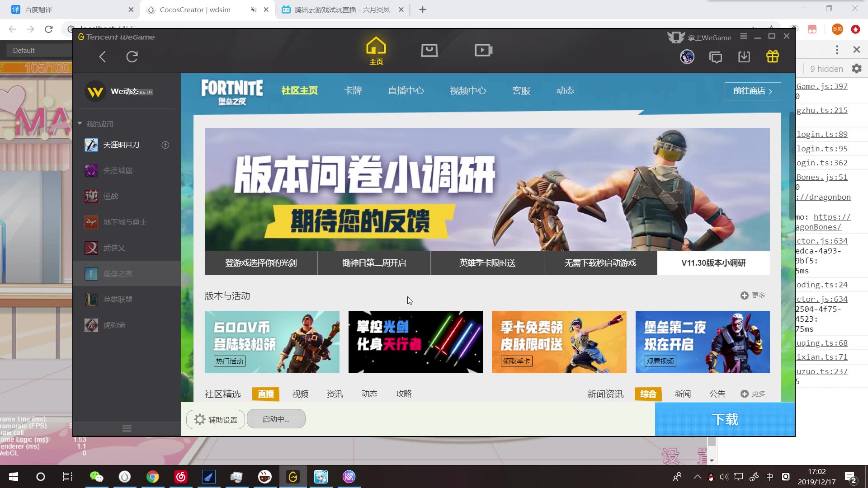This screenshot has height=488, width=868.
Task: Select the 综合 news tab
Action: (648, 394)
